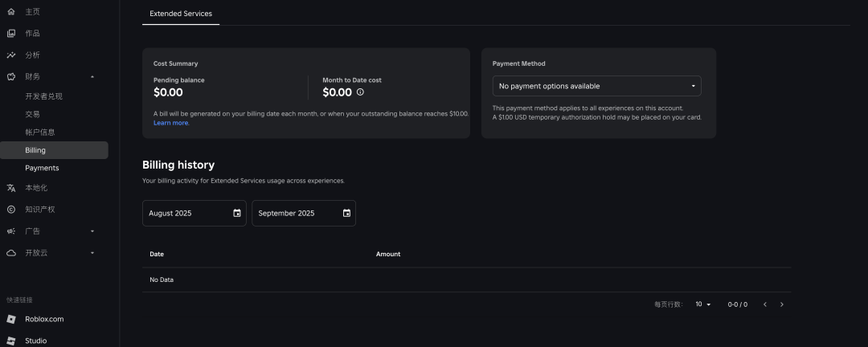Switch to the Extended Services tab
The image size is (868, 347).
pyautogui.click(x=181, y=14)
